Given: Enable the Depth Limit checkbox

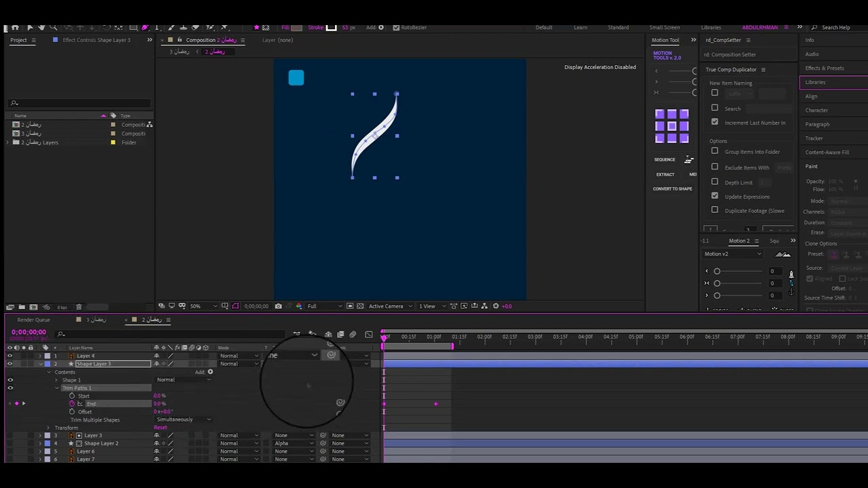Looking at the screenshot, I should [715, 182].
